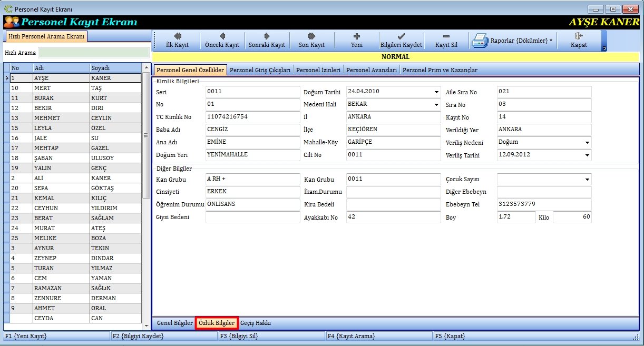This screenshot has height=346, width=644.
Task: Create new record with Yeni plus icon
Action: pos(356,40)
